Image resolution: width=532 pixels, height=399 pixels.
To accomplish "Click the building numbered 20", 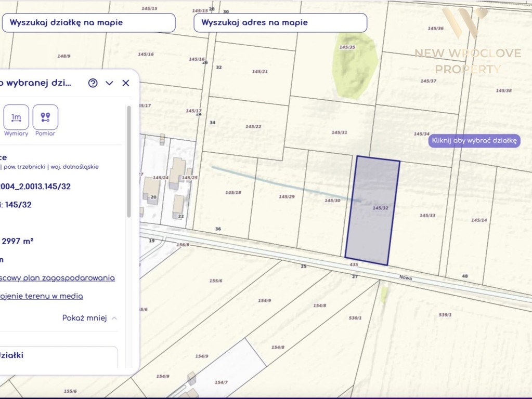I will 152,190.
